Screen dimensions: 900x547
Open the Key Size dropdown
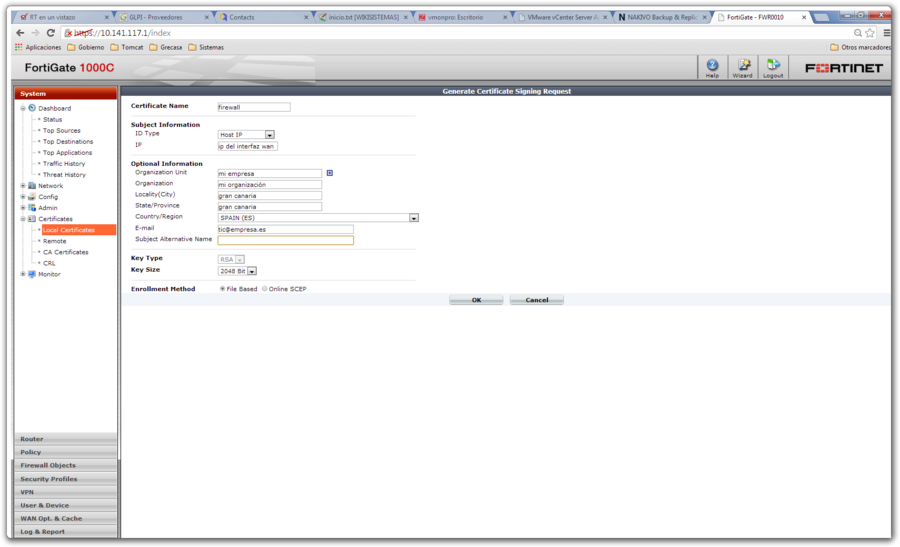coord(252,270)
